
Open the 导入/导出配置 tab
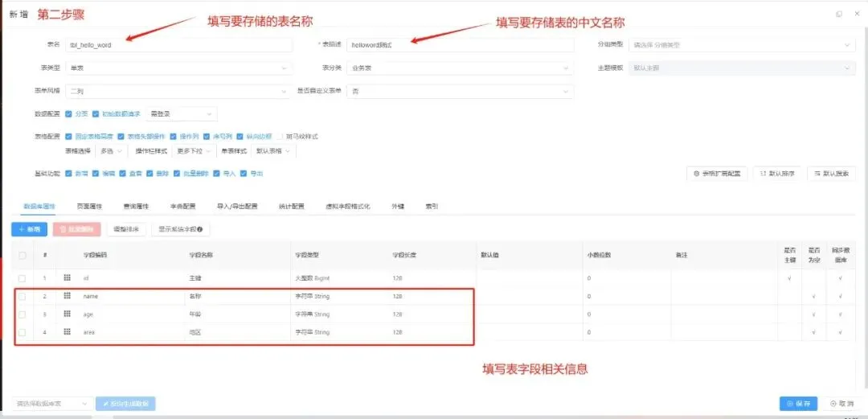coord(237,206)
